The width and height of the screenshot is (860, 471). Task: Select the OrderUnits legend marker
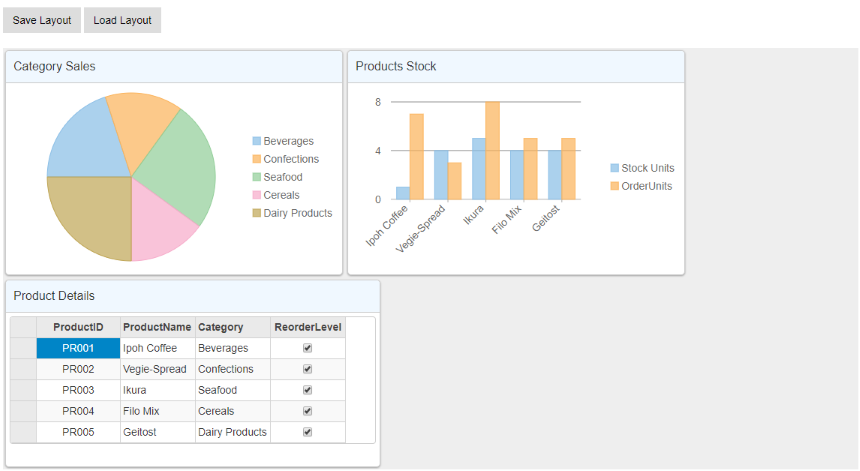tap(615, 186)
